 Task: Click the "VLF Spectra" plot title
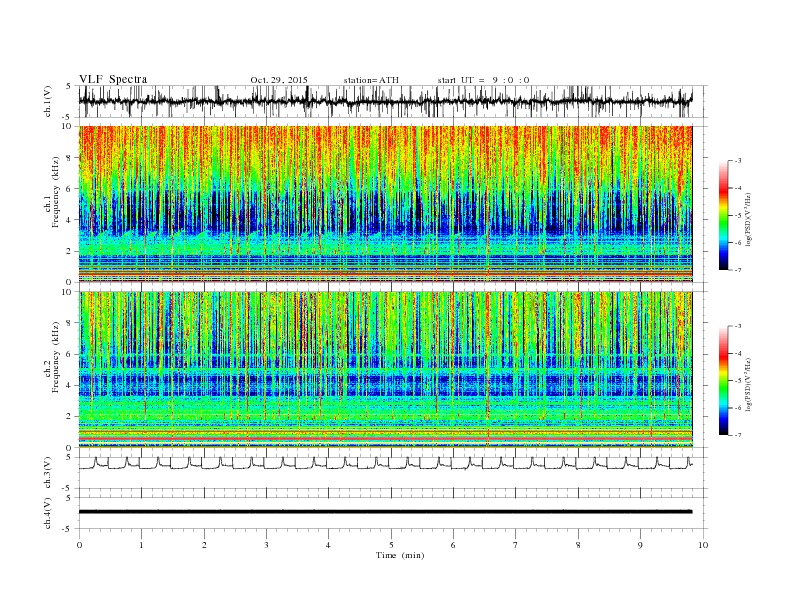113,79
